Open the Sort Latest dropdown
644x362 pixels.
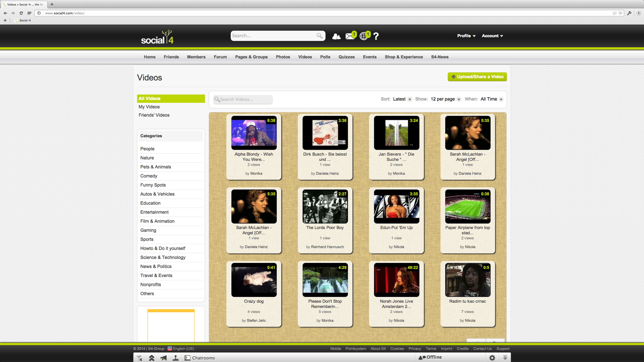click(402, 99)
